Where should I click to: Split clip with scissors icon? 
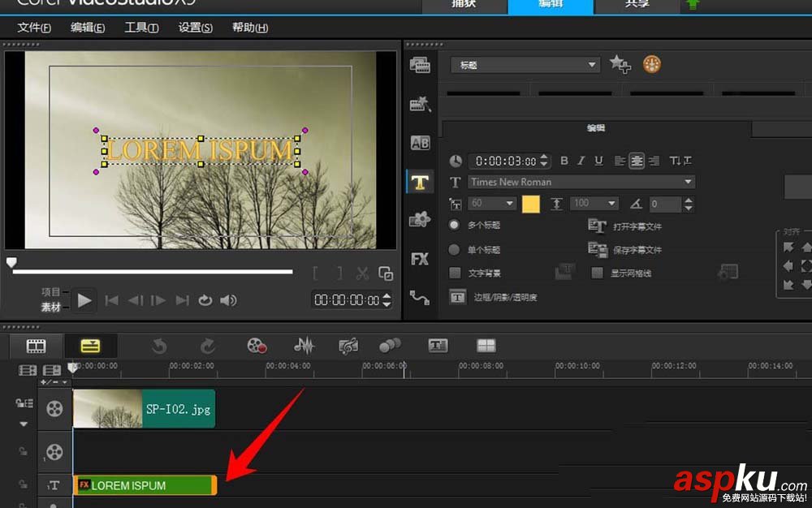pyautogui.click(x=362, y=273)
